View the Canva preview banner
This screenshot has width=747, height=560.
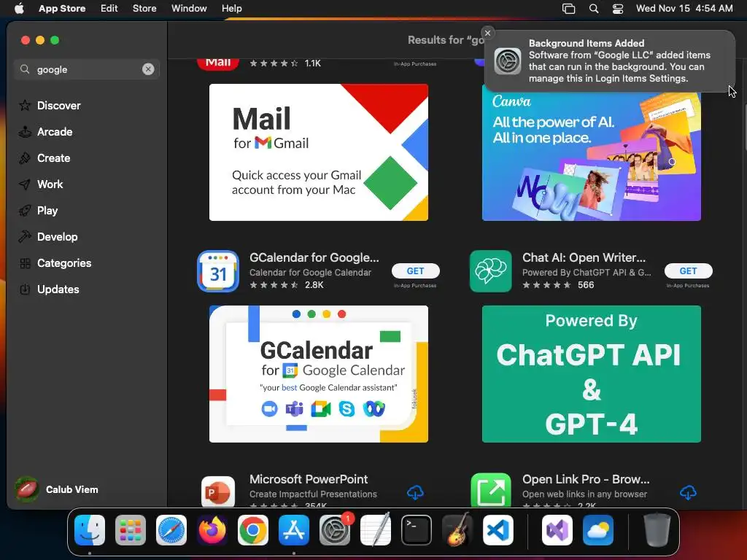(x=591, y=156)
